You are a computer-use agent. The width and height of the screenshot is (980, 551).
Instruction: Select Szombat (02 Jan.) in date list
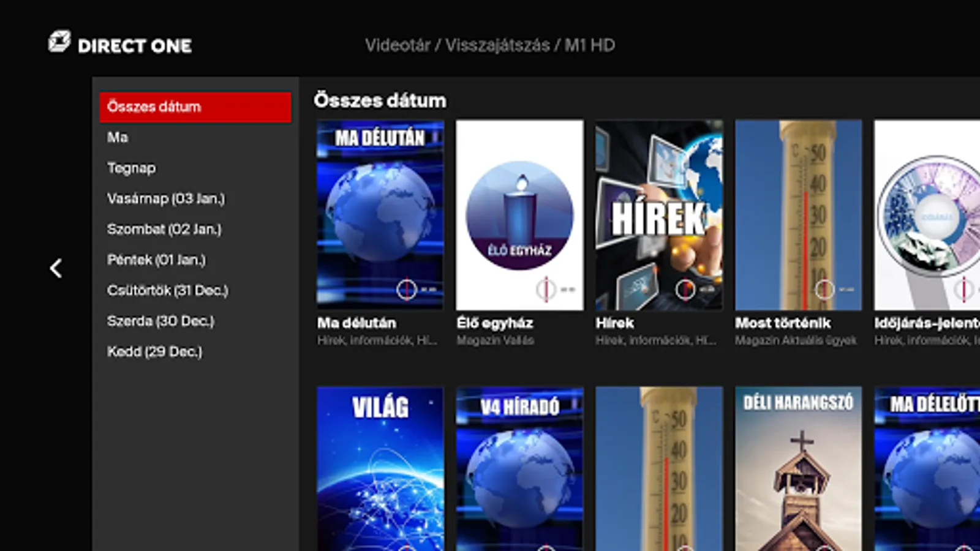[195, 230]
